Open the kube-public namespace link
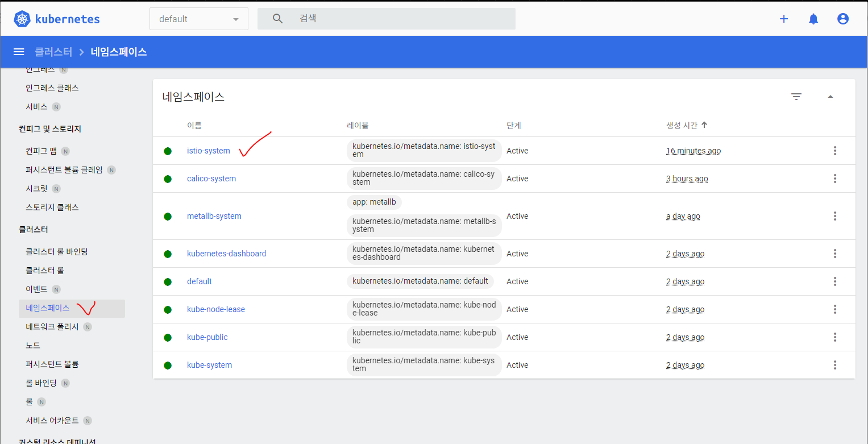Viewport: 868px width, 444px height. pos(207,337)
